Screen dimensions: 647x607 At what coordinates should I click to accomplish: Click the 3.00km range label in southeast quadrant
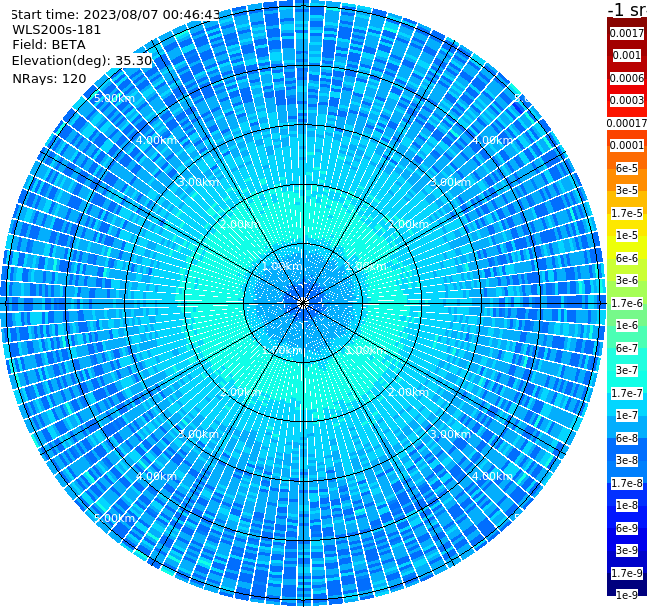click(451, 434)
